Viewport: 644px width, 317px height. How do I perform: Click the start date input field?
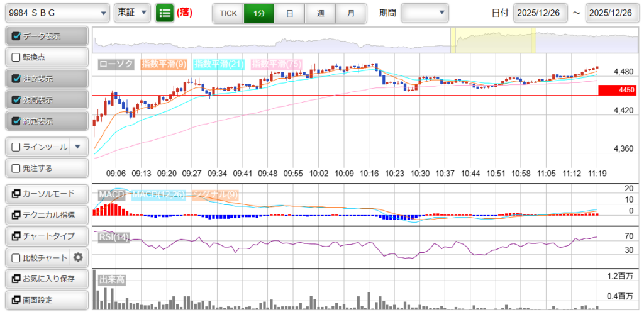click(x=540, y=13)
